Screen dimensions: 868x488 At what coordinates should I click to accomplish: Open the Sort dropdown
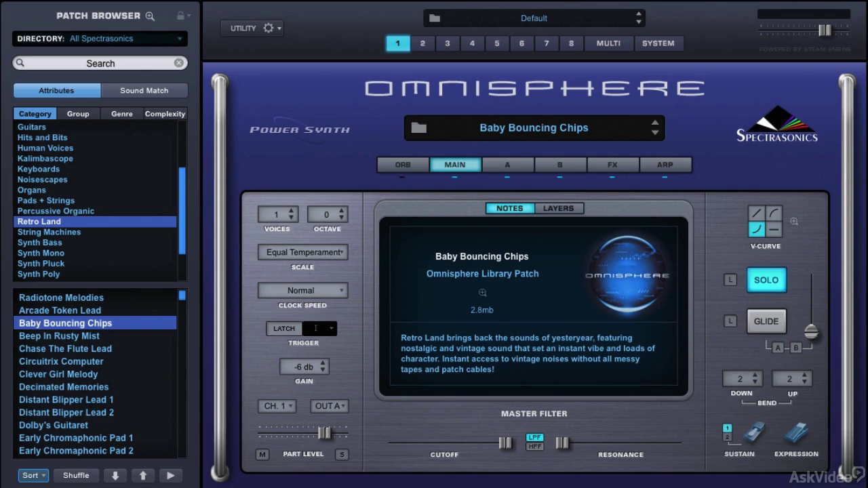(x=33, y=476)
